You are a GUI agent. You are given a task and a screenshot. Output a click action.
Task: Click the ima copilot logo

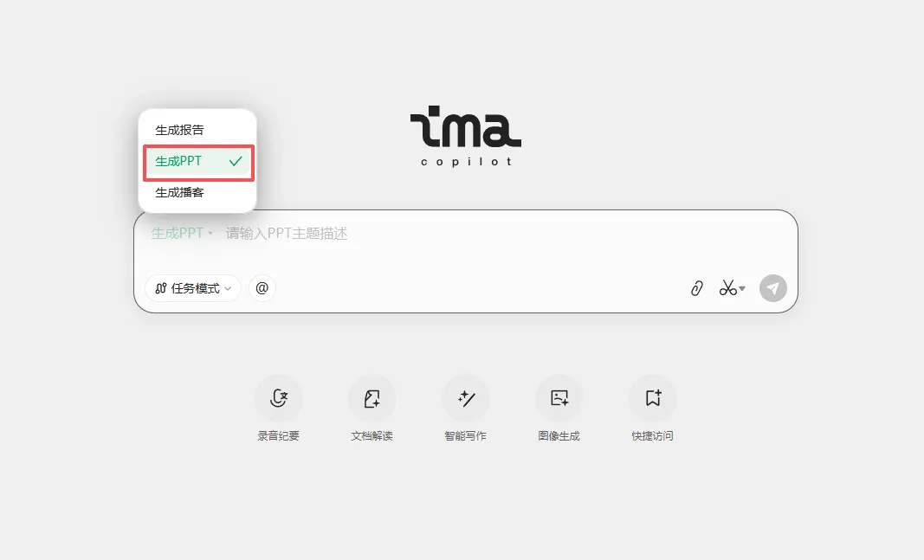point(466,136)
